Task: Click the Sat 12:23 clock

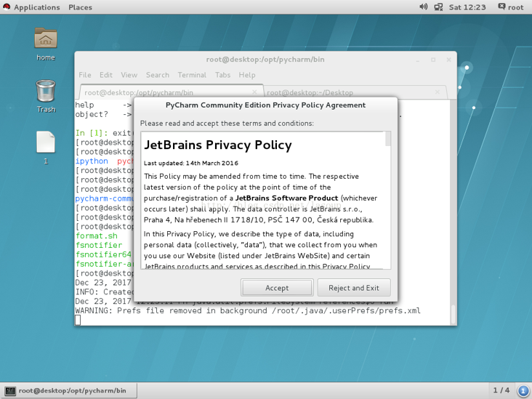Action: click(x=467, y=7)
